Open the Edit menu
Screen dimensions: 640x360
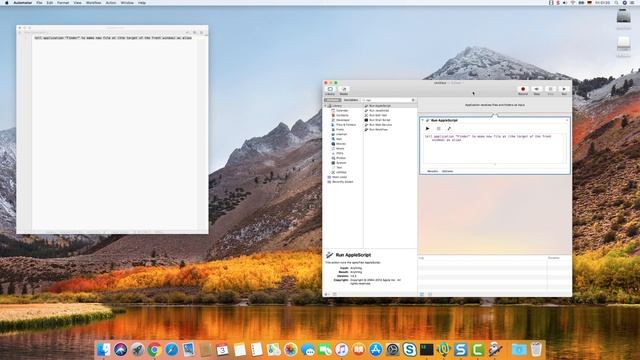(50, 3)
